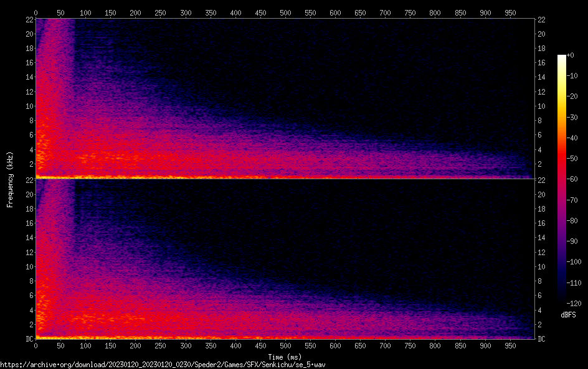Select the 100 ms tick on bottom time axis
The image size is (588, 369).
click(85, 345)
